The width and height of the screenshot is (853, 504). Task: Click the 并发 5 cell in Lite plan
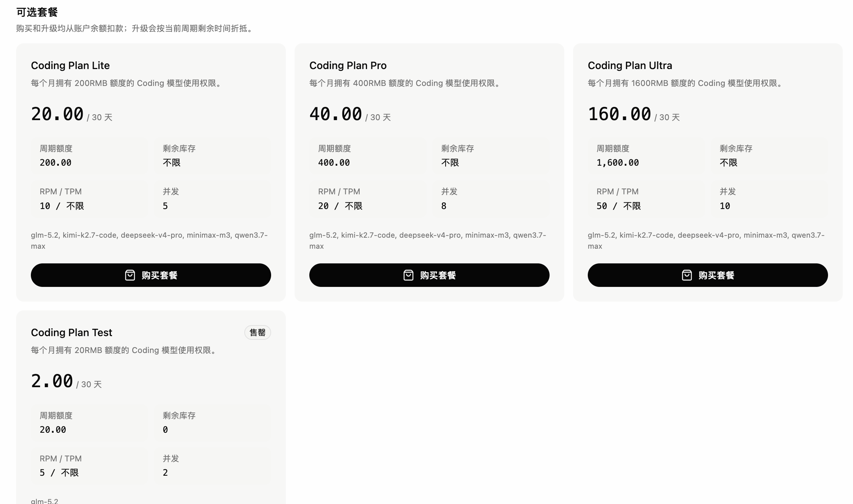pyautogui.click(x=213, y=199)
